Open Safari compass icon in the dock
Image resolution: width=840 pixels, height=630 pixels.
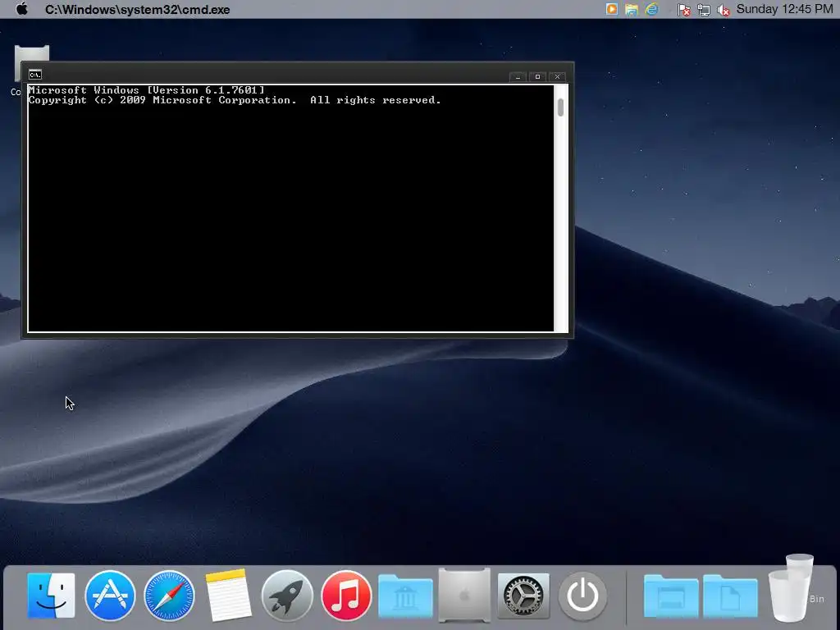pyautogui.click(x=169, y=596)
